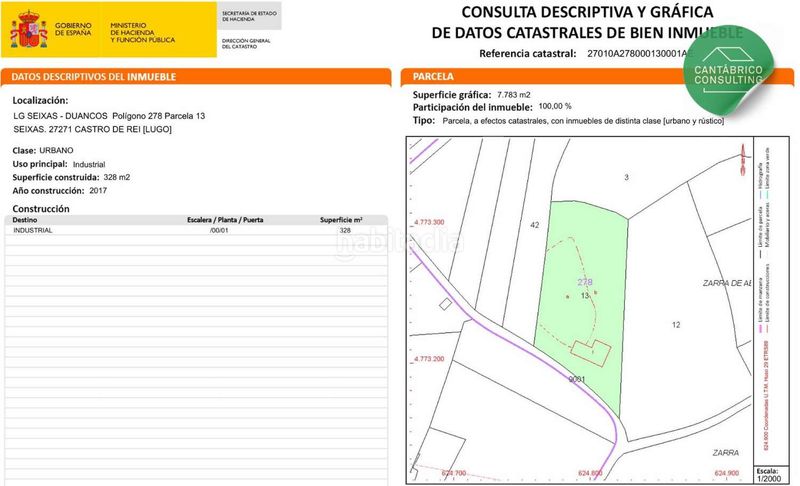Click the '624.700' coordinate label
Screen dimensions: 800x486
coord(454,473)
